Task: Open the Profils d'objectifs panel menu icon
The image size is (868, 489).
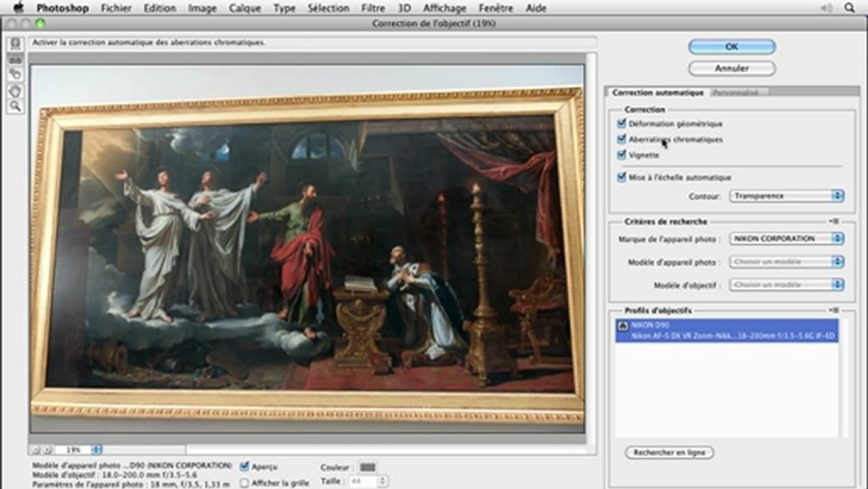Action: point(834,310)
